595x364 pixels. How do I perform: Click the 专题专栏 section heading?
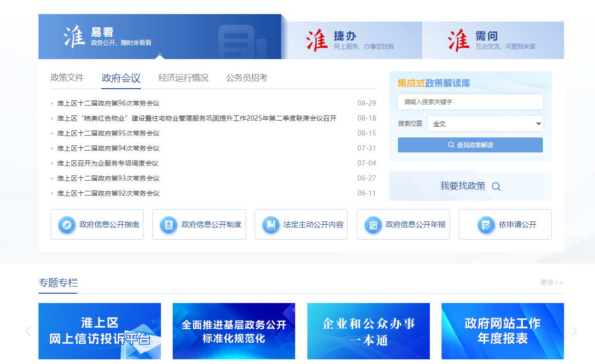point(58,283)
